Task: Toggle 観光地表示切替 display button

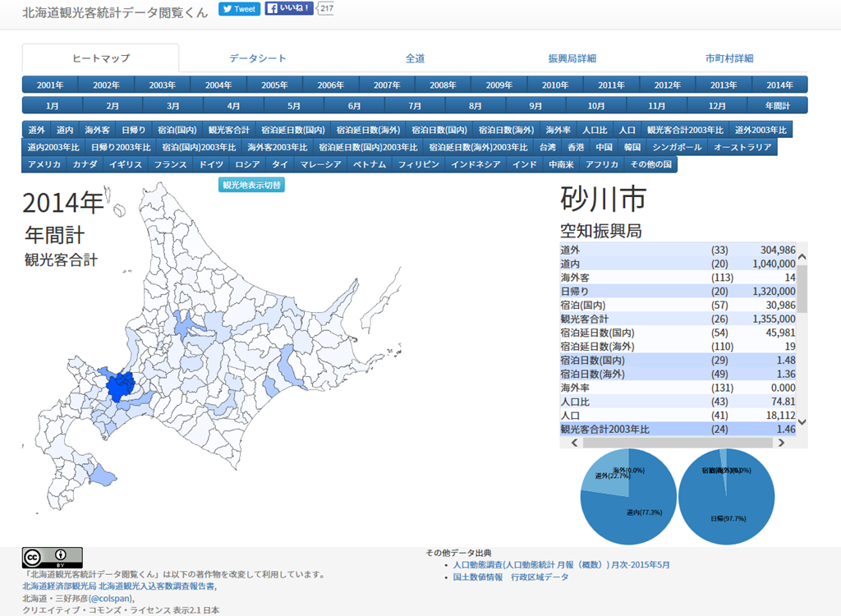Action: point(251,185)
